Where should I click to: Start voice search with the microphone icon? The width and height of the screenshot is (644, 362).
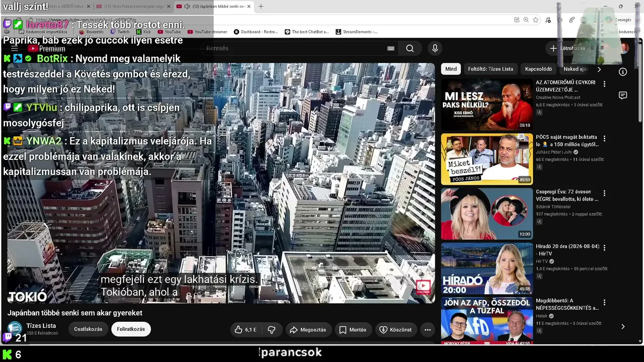coord(435,48)
